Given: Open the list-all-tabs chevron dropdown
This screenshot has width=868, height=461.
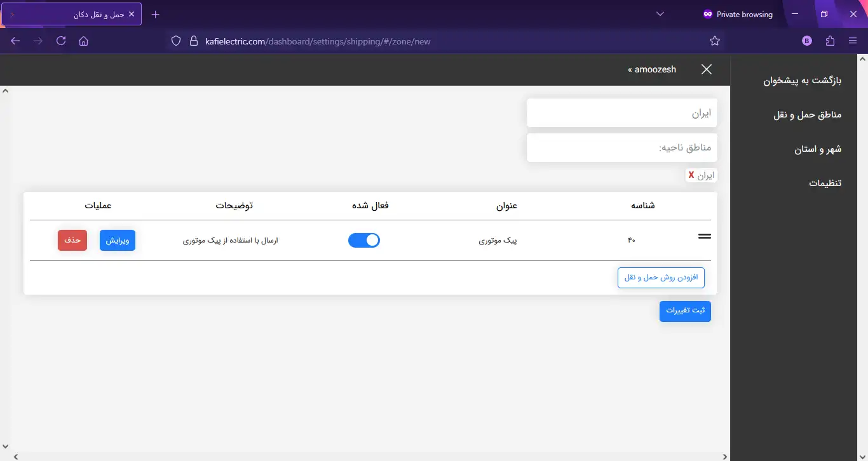Looking at the screenshot, I should click(x=660, y=13).
